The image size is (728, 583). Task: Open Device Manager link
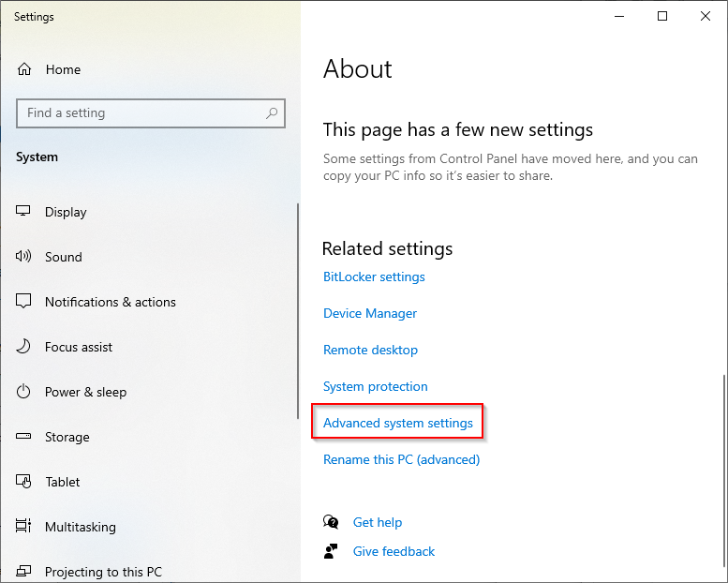370,313
